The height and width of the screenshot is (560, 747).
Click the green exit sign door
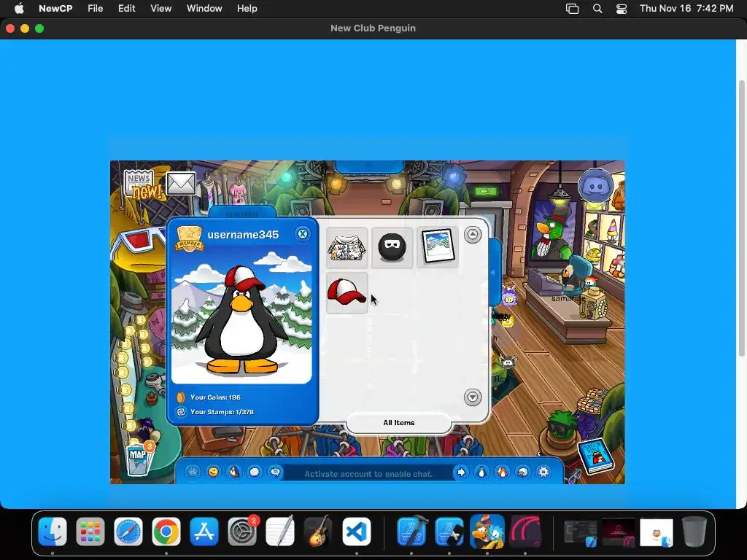pos(485,192)
